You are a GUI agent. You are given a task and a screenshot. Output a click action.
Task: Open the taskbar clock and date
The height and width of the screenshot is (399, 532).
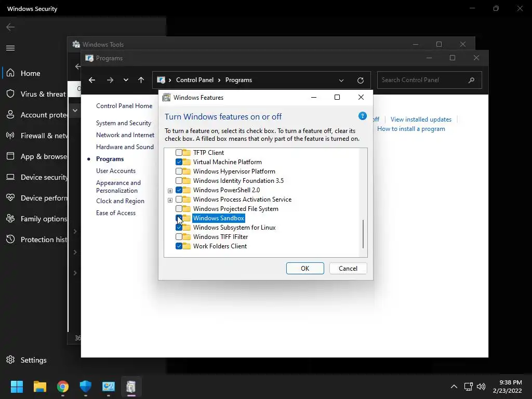point(507,387)
